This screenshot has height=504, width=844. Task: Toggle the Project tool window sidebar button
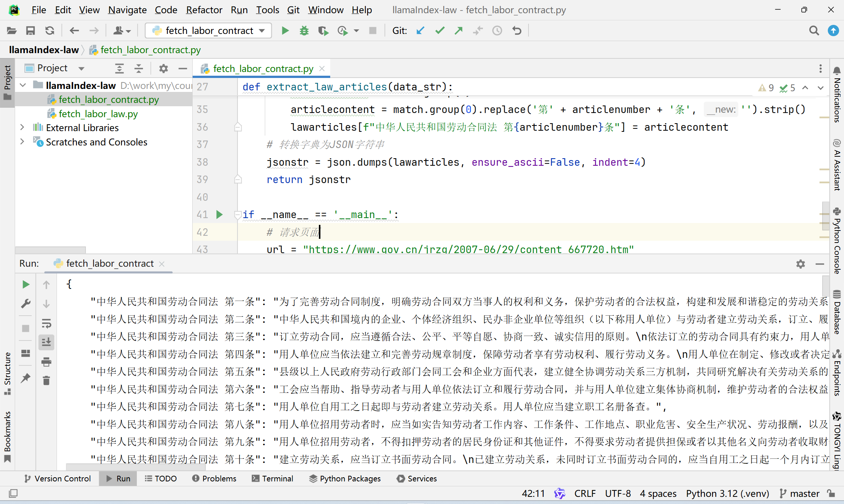(8, 83)
